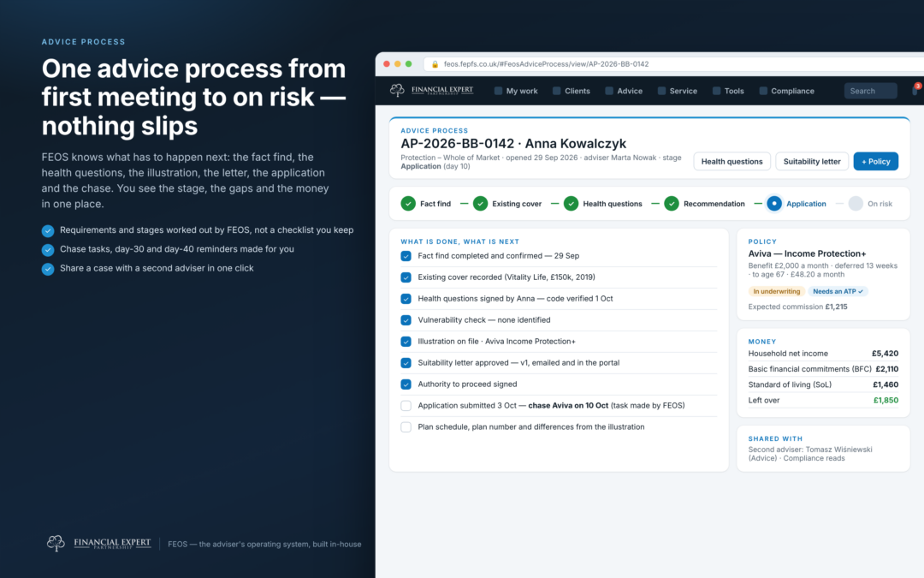The width and height of the screenshot is (924, 578).
Task: Select the Application stage circle
Action: tap(773, 204)
